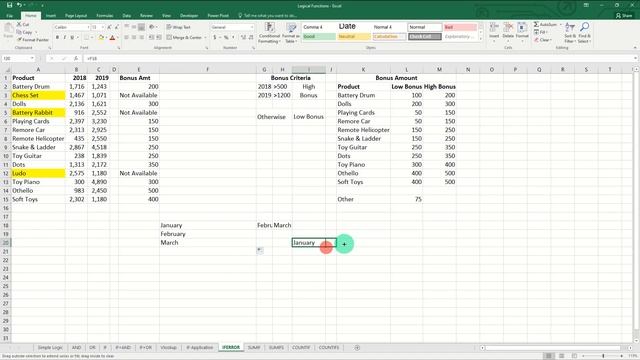Add a new sheet with plus button
This screenshot has height=360, width=640.
coord(357,347)
